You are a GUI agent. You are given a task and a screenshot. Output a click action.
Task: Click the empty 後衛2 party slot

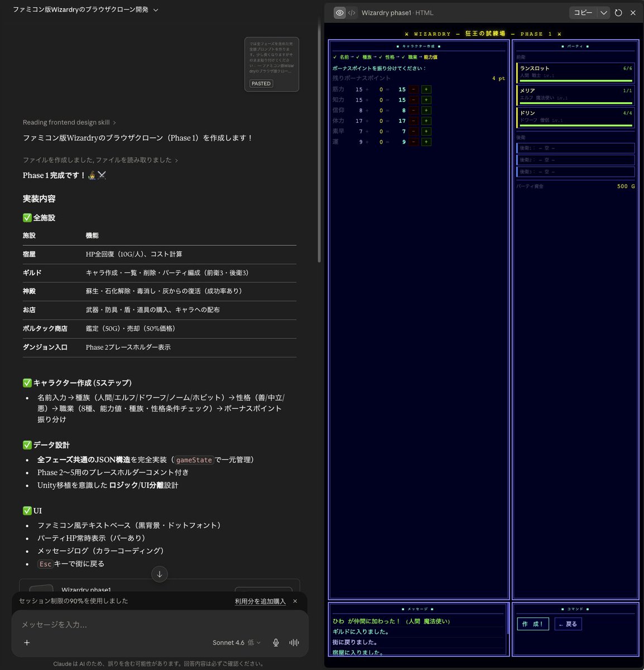click(x=575, y=160)
